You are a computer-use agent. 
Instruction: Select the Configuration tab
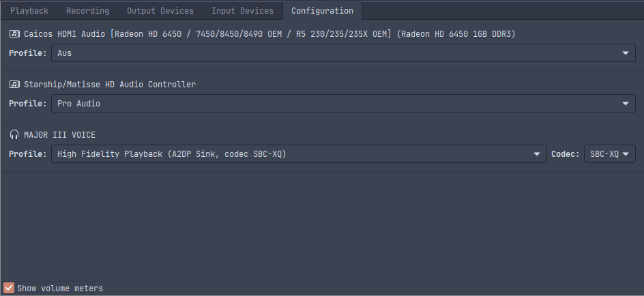pyautogui.click(x=322, y=11)
